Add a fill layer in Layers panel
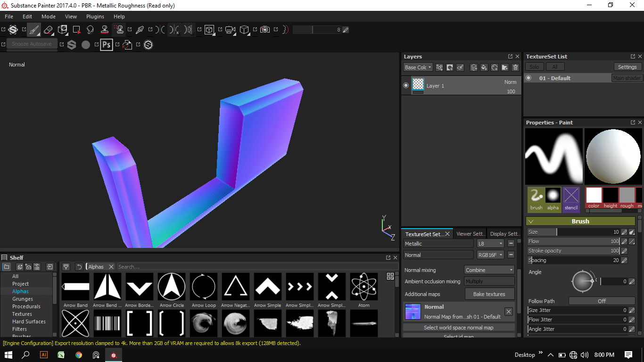 484,67
